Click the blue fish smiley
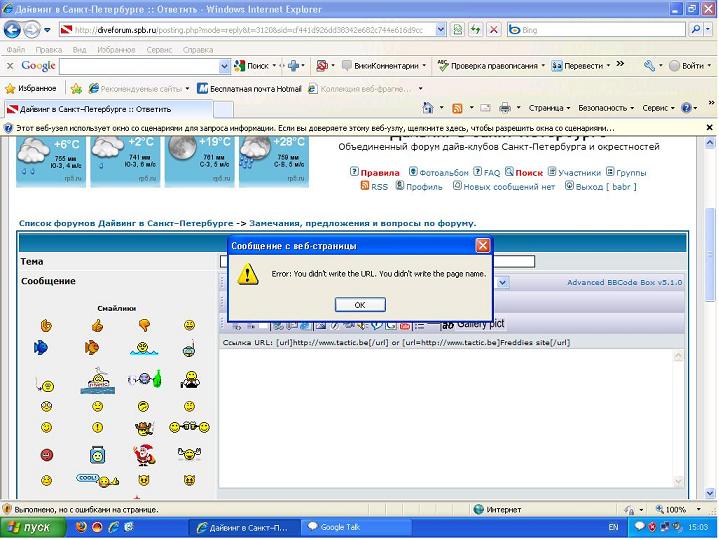The height and width of the screenshot is (540, 719). coord(41,348)
